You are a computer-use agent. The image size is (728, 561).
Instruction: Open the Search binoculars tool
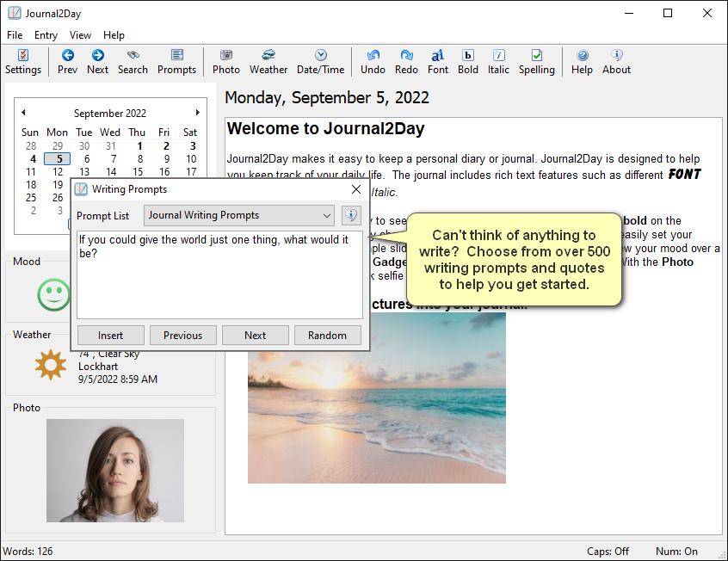[133, 62]
